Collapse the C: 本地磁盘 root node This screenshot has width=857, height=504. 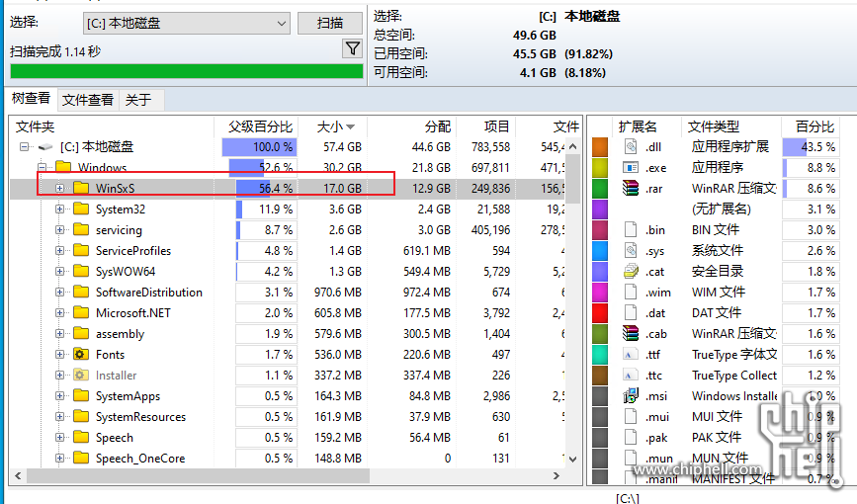click(x=24, y=146)
